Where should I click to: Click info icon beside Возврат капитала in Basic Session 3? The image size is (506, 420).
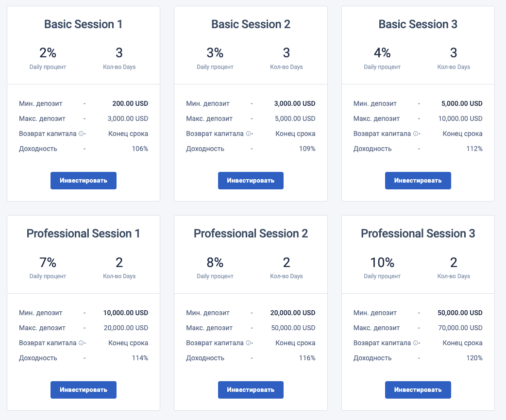pyautogui.click(x=415, y=134)
